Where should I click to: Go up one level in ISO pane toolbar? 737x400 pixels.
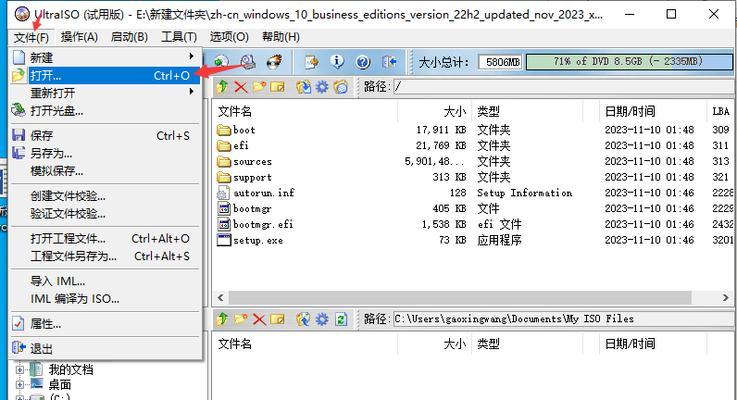[x=222, y=86]
